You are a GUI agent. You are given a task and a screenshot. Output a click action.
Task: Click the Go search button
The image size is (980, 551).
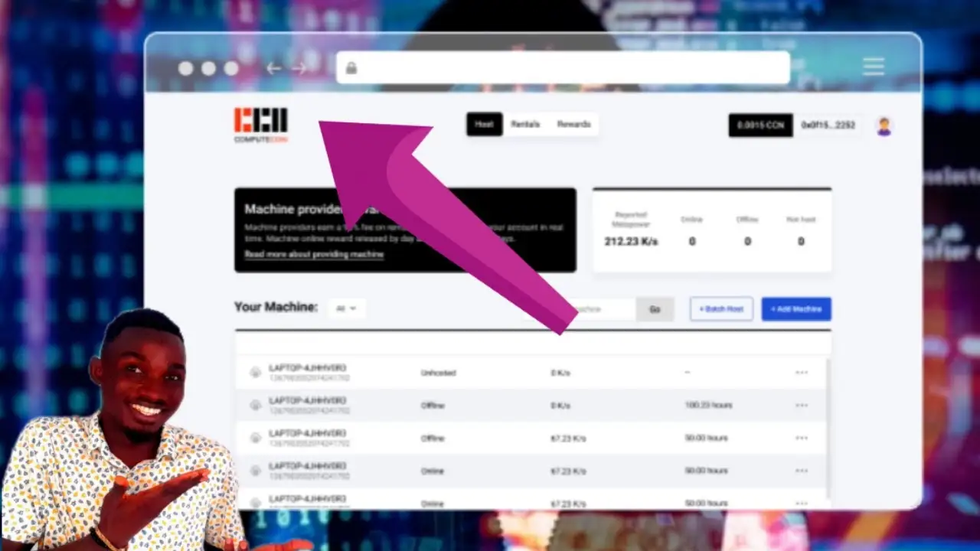pyautogui.click(x=655, y=309)
